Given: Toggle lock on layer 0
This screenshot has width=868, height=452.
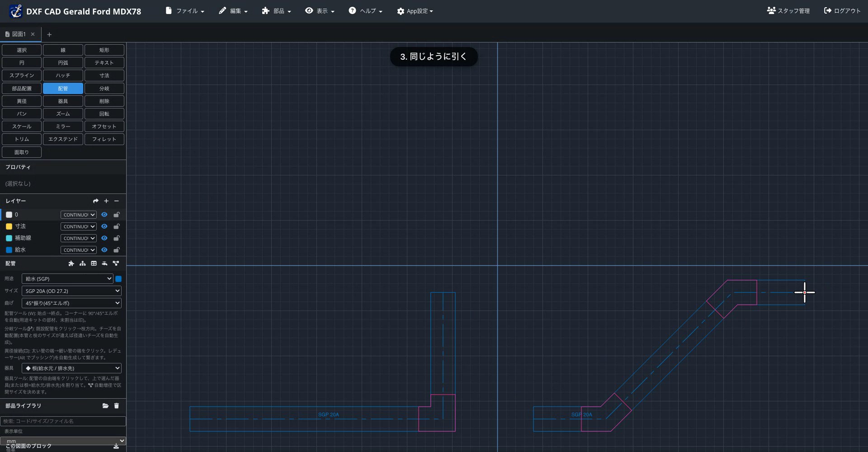Looking at the screenshot, I should pyautogui.click(x=117, y=215).
